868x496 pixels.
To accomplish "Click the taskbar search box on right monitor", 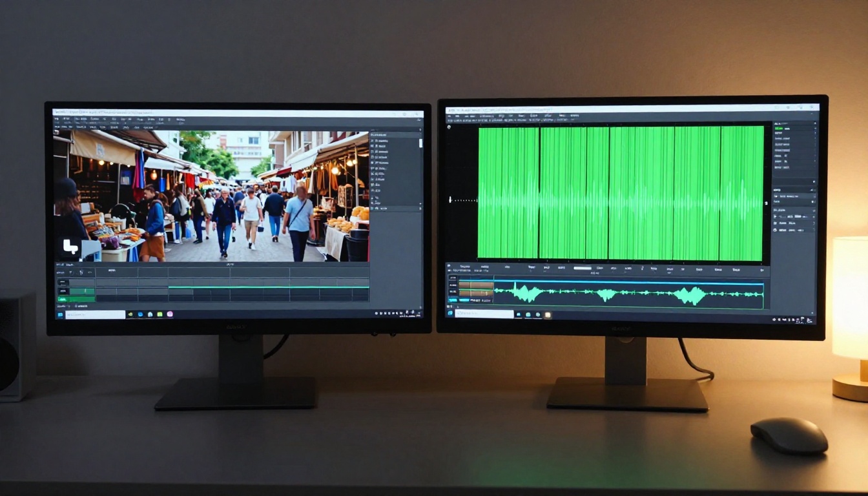I will coord(484,314).
